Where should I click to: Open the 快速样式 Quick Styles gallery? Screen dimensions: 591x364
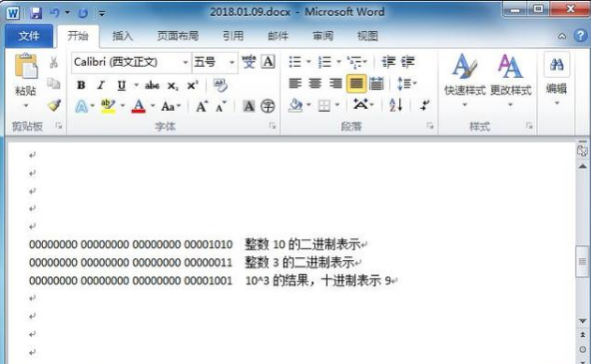coord(465,80)
